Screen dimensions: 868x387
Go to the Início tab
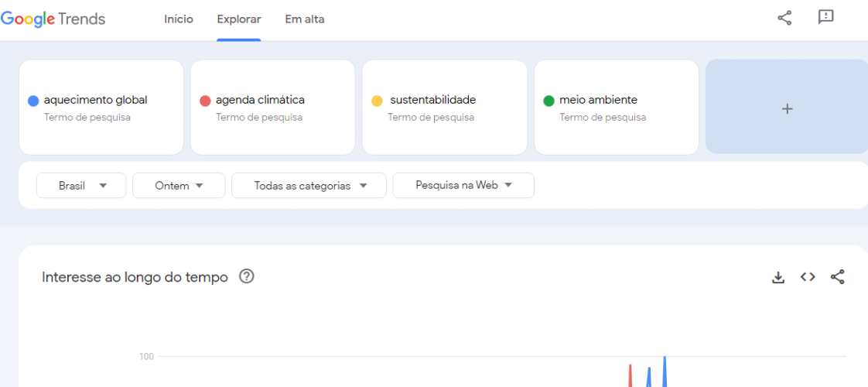coord(179,19)
